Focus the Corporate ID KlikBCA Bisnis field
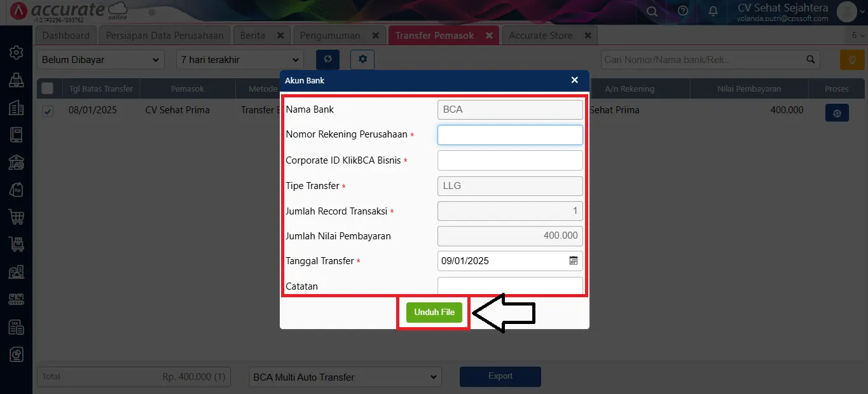 (x=510, y=160)
